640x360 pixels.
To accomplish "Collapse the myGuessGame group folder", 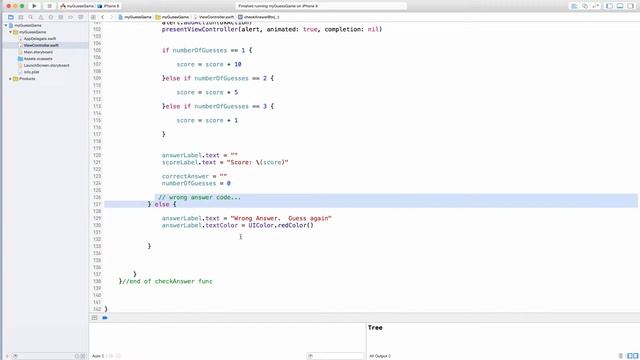I will pyautogui.click(x=11, y=32).
